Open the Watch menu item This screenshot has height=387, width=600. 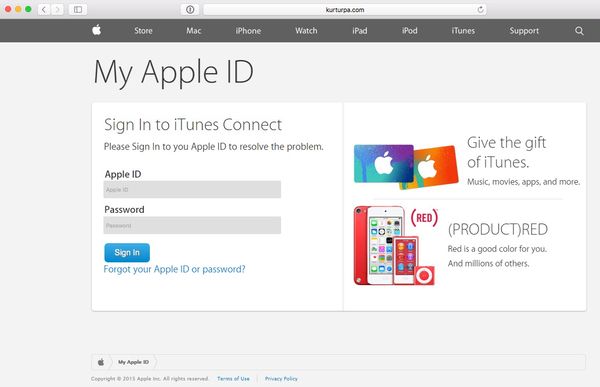[306, 31]
